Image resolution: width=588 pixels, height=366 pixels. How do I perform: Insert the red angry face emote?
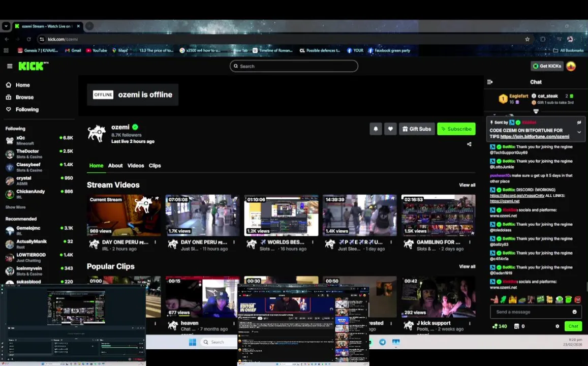click(x=577, y=299)
